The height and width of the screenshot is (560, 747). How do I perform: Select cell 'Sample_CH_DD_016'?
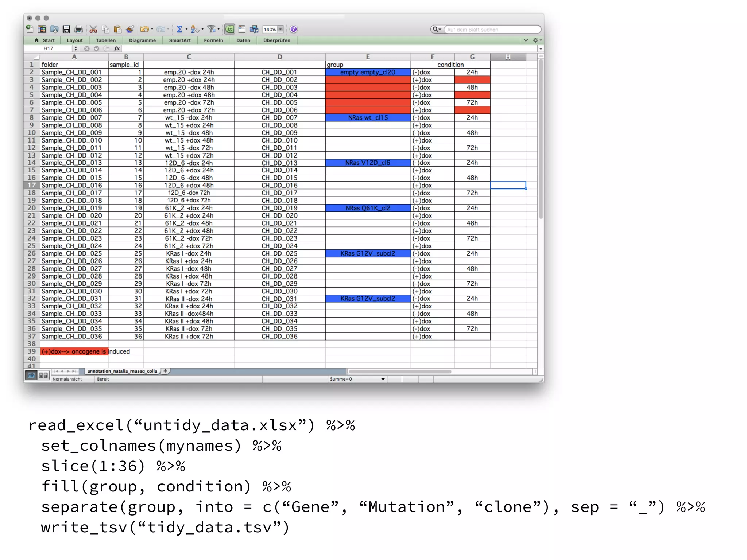click(74, 185)
